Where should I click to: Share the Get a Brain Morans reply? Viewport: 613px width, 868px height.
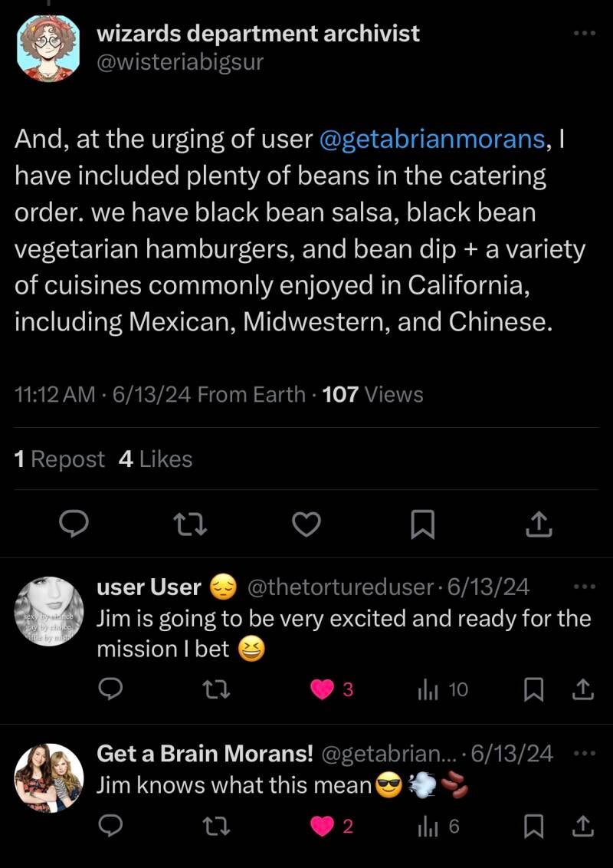coord(583,826)
